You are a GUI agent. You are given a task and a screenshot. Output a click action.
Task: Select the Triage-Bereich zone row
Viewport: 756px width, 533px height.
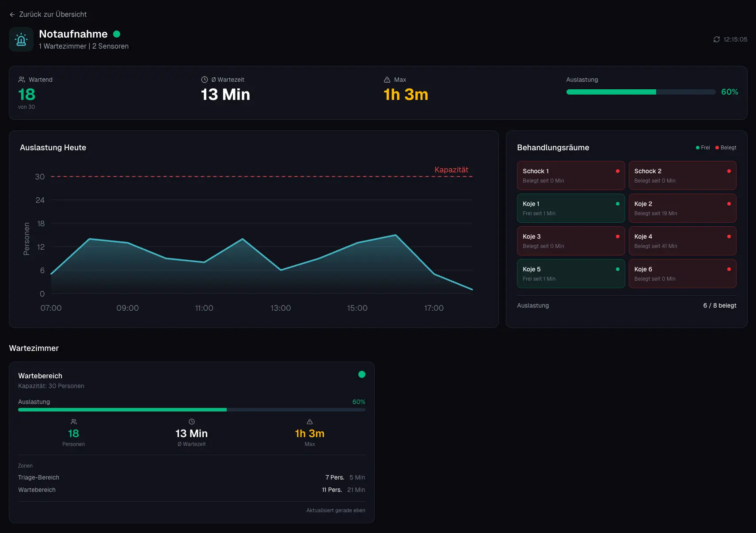coord(191,477)
